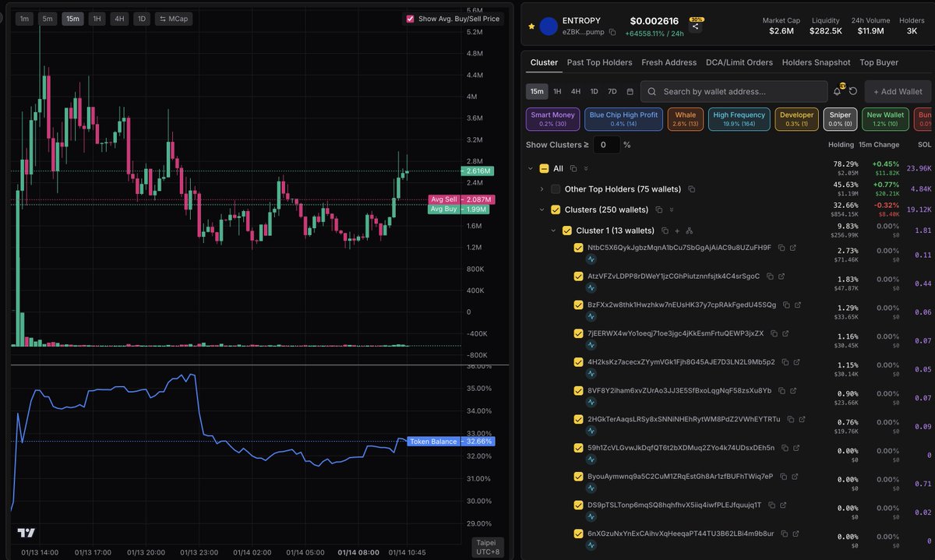Viewport: 935px width, 560px height.
Task: Uncheck the NtbC5X6Qyk wallet checkbox
Action: click(578, 248)
